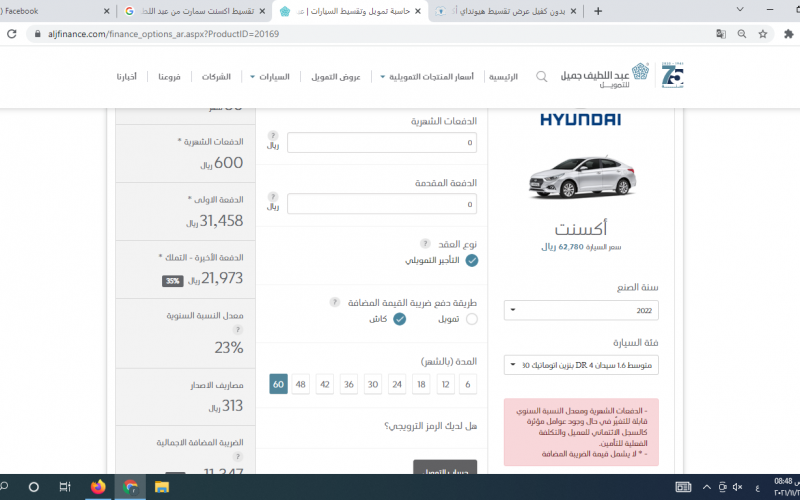The image size is (800, 500).
Task: Click the help icon beside نوع العقد
Action: (x=425, y=243)
